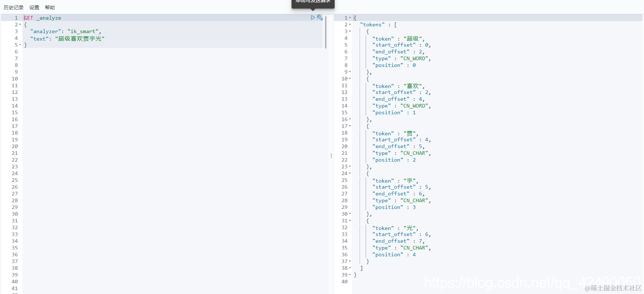644x294 pixels.
Task: Click the token value "宇"
Action: (410, 180)
